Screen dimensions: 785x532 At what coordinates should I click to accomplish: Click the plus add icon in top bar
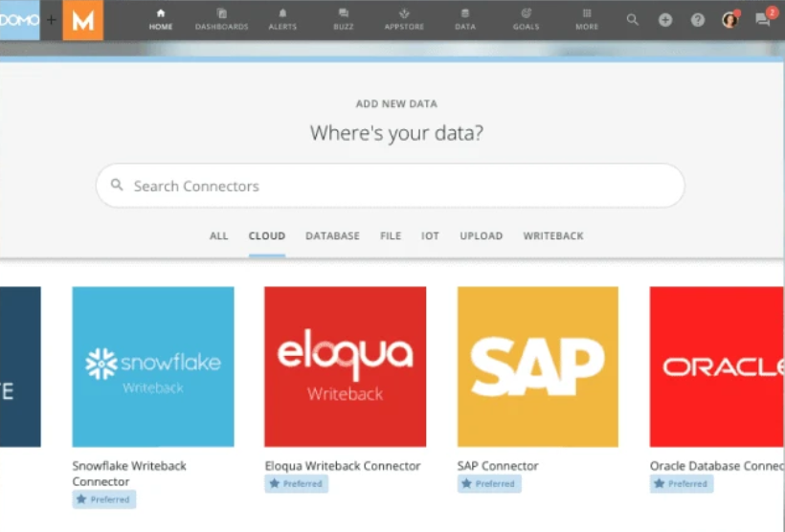(665, 19)
